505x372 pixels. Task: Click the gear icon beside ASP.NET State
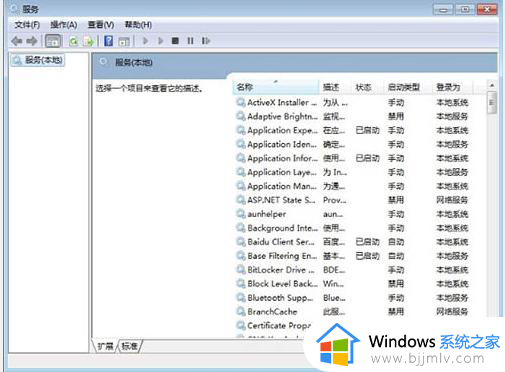point(240,200)
